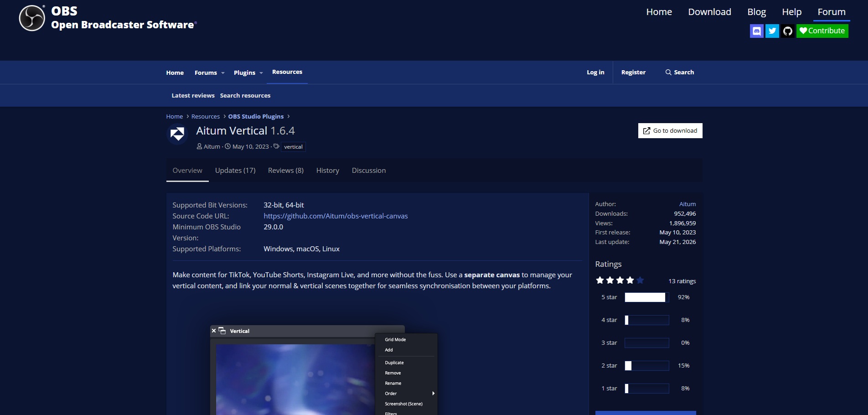Click the Aitum Vertical 1.6.4 title

pyautogui.click(x=245, y=131)
